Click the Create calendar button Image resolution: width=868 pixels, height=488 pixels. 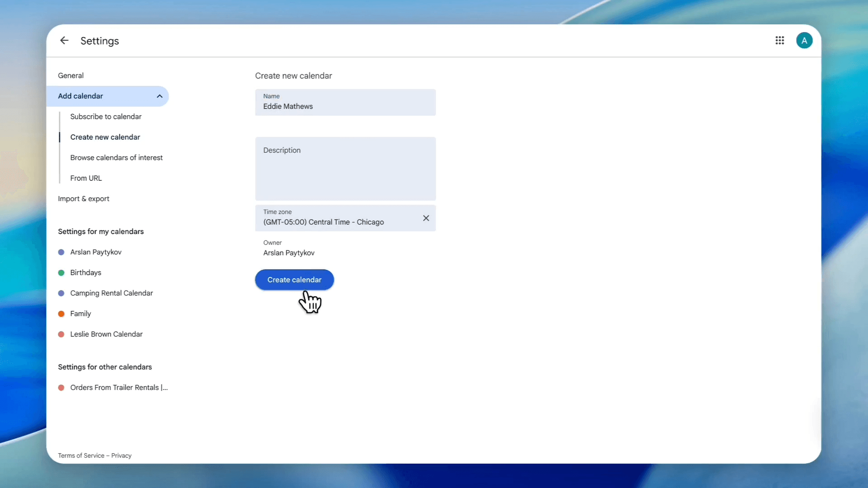pos(294,280)
